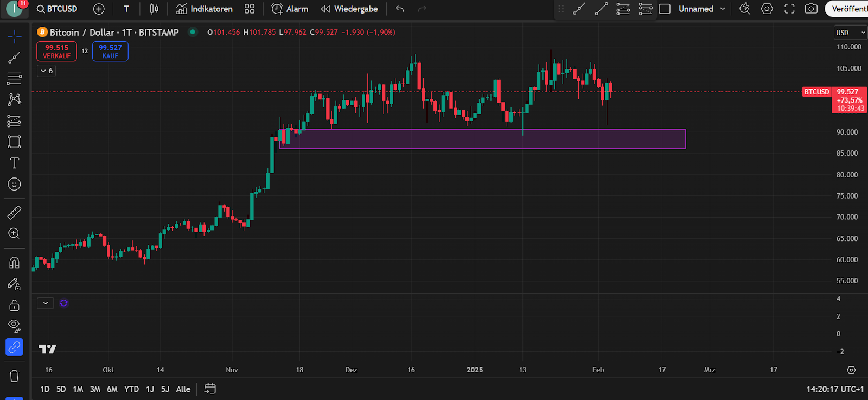Click the layout rectangle icon beside Unnamed
Image resolution: width=868 pixels, height=400 pixels.
tap(665, 9)
